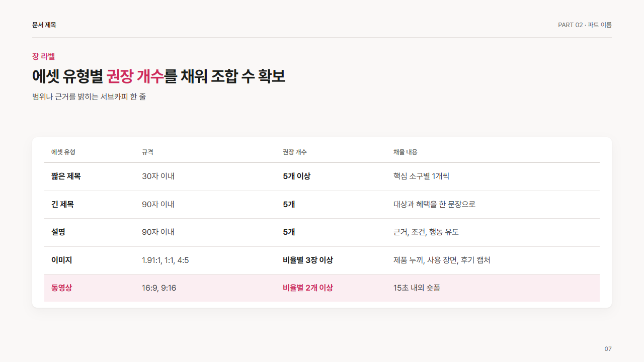This screenshot has height=362, width=644.
Task: Select the "채울 내용" column header
Action: pos(406,152)
